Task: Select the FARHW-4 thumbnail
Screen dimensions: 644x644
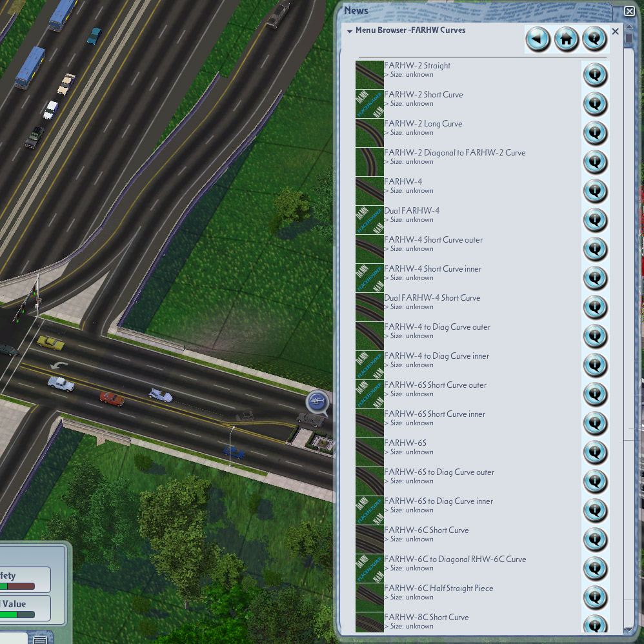Action: 370,191
